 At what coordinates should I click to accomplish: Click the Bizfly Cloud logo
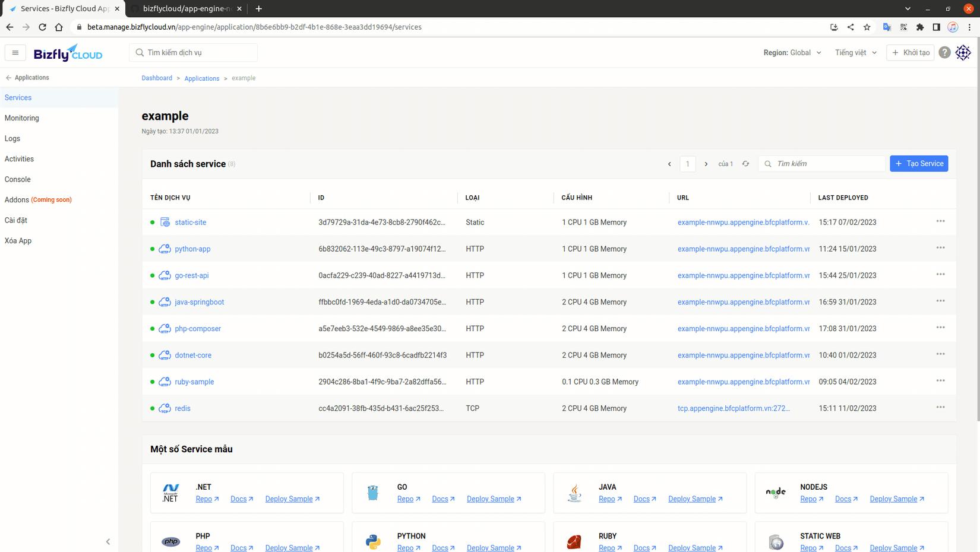[x=67, y=53]
